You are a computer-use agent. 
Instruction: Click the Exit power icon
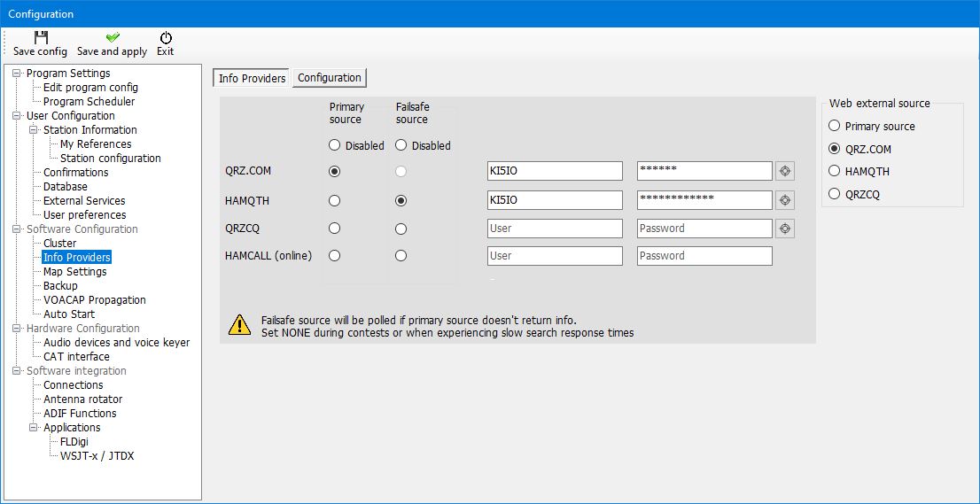[x=166, y=37]
